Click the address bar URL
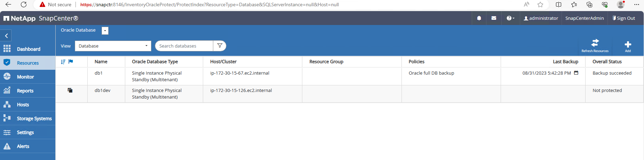Viewport: 644px width, 160px height. coord(209,5)
